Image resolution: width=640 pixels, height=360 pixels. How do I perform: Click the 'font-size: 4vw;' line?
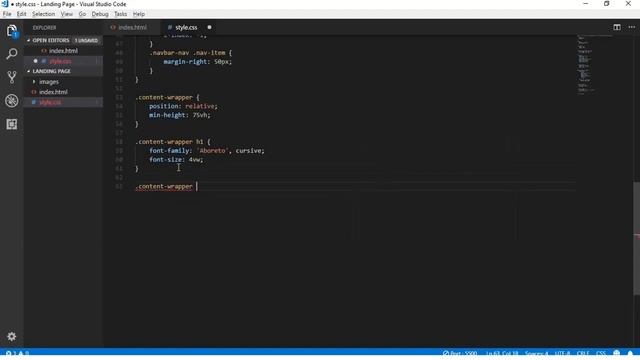(x=176, y=160)
